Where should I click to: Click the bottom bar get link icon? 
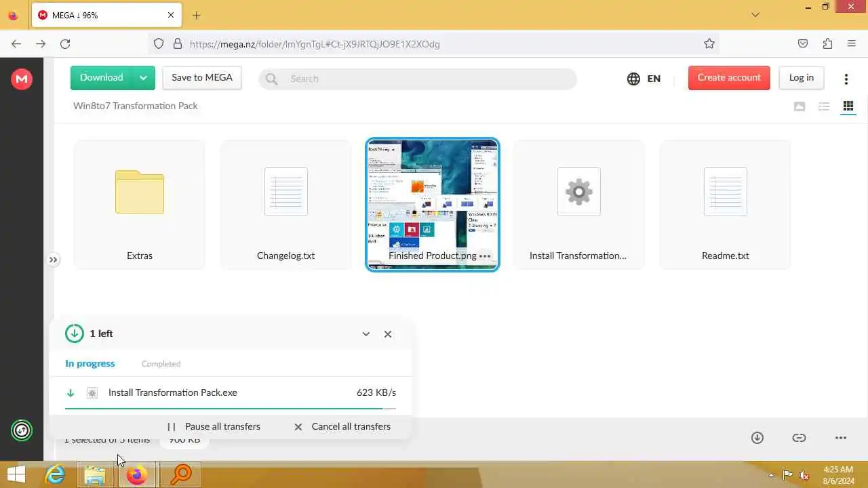[x=799, y=438]
